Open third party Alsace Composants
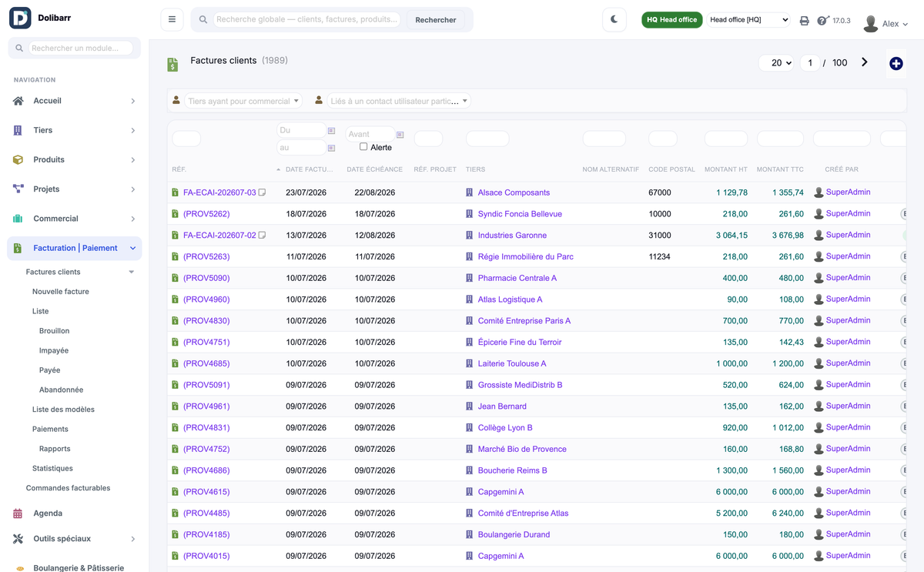 coord(514,192)
